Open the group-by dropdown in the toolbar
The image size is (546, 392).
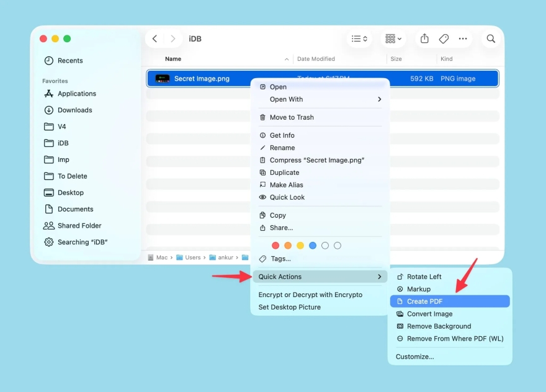click(393, 38)
